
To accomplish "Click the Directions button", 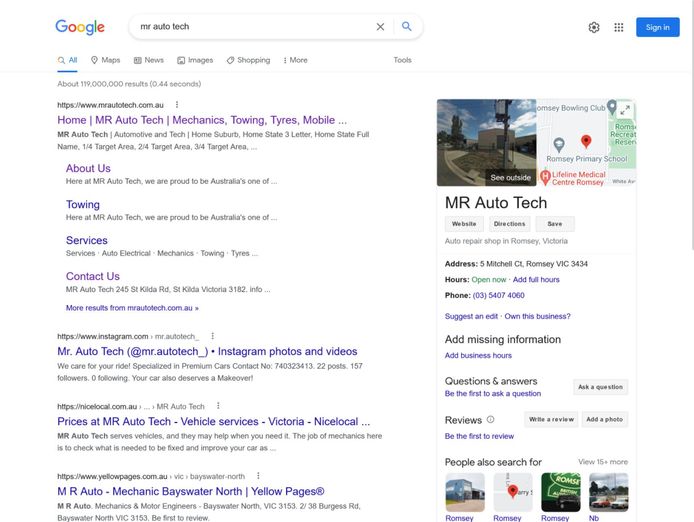I will [x=509, y=224].
